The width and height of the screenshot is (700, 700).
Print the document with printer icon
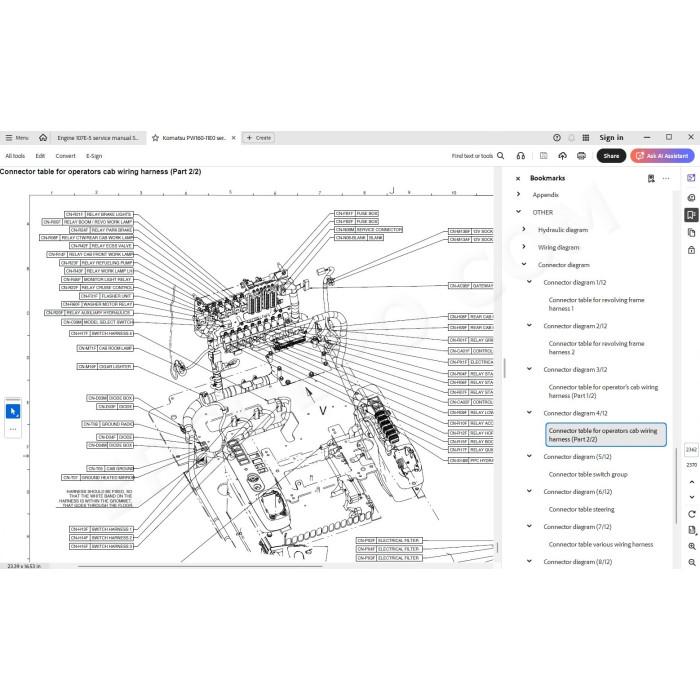pyautogui.click(x=581, y=155)
